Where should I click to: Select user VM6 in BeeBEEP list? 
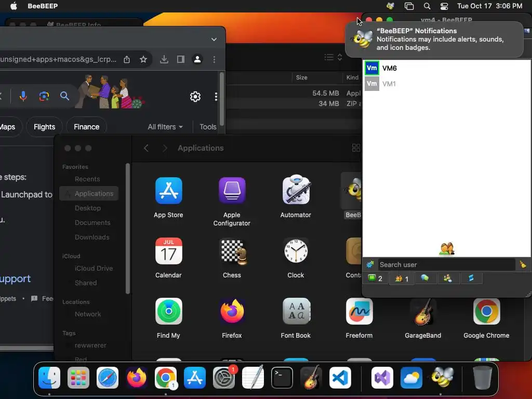pyautogui.click(x=446, y=68)
